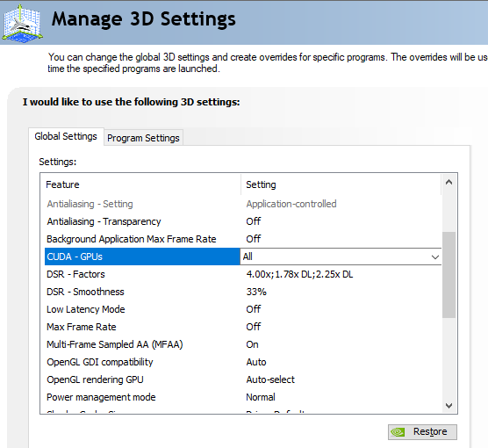
Task: Click Off value for Max Frame Rate
Action: point(254,327)
